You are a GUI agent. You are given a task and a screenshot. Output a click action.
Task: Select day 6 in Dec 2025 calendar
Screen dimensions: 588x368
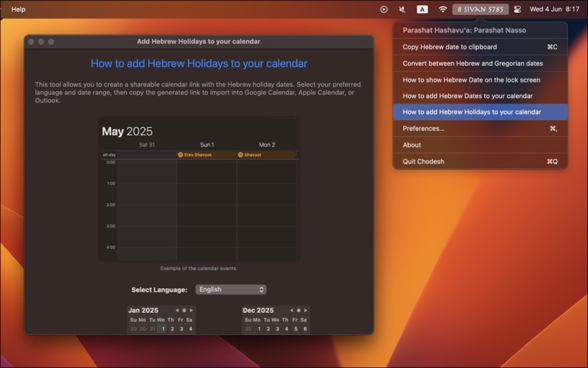(x=305, y=329)
